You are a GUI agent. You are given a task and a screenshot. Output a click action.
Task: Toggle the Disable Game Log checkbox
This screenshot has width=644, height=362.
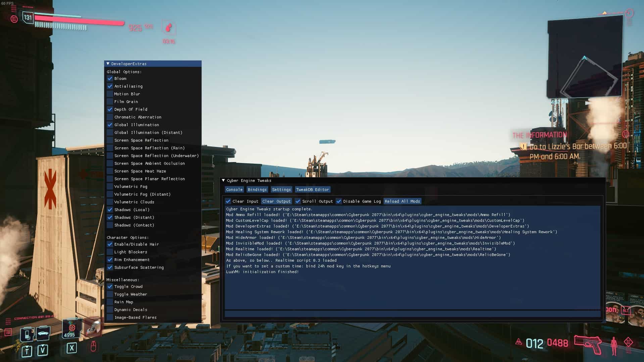[x=339, y=201]
